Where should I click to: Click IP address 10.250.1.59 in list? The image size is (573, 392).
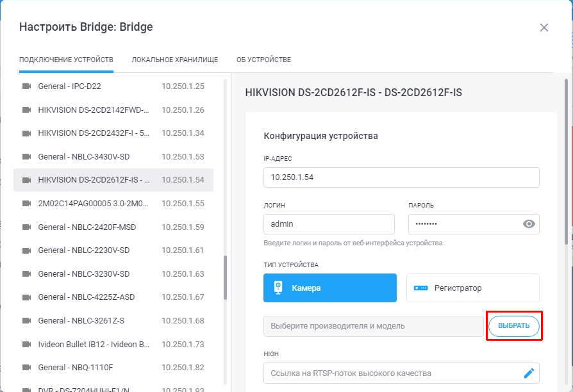click(183, 227)
